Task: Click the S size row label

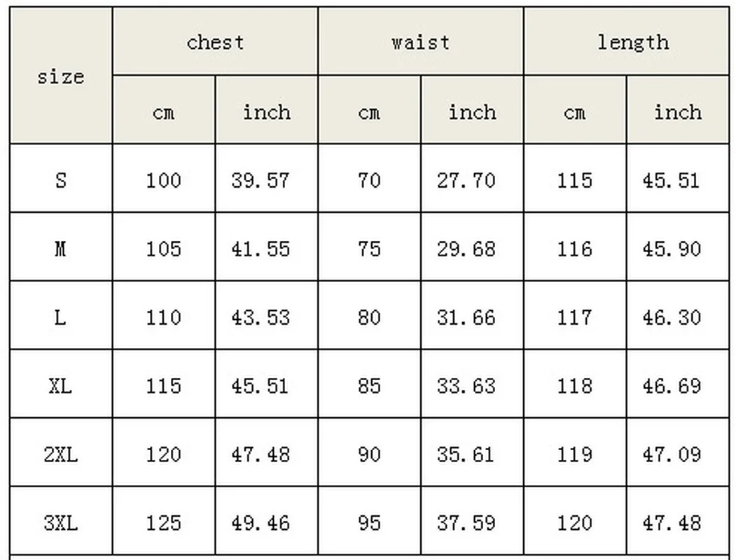Action: click(61, 181)
